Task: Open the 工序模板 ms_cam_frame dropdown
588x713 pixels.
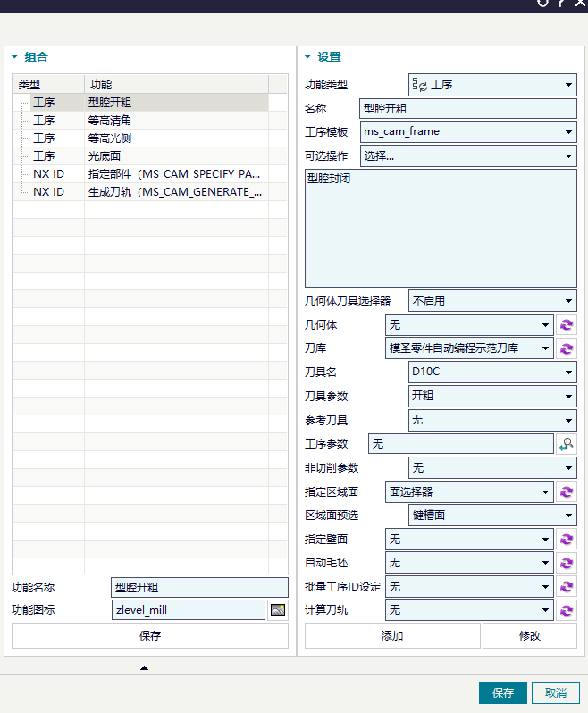Action: 468,132
